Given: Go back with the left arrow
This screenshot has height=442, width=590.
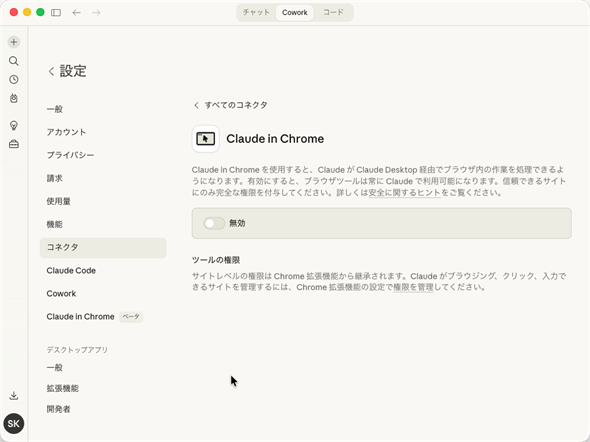Looking at the screenshot, I should [x=76, y=13].
